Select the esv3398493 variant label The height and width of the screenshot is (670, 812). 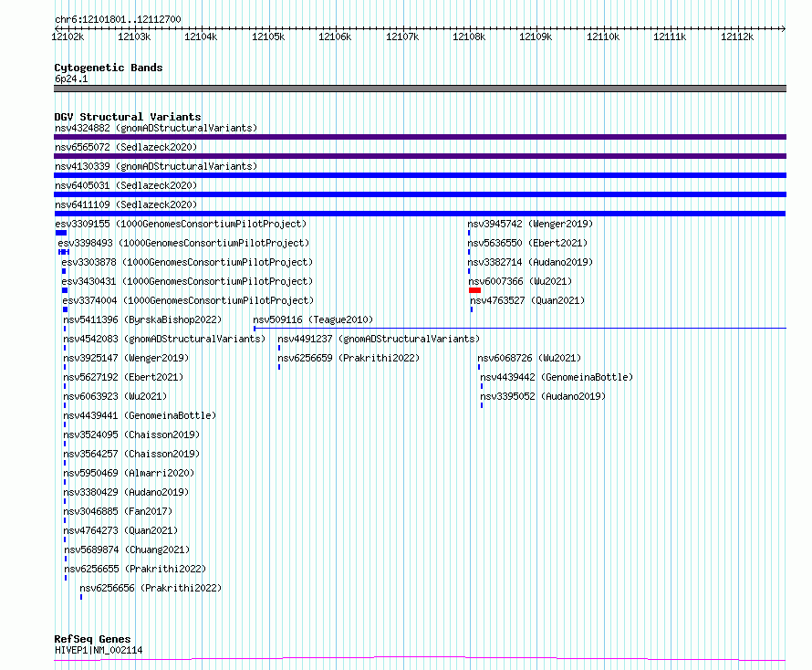tap(183, 243)
